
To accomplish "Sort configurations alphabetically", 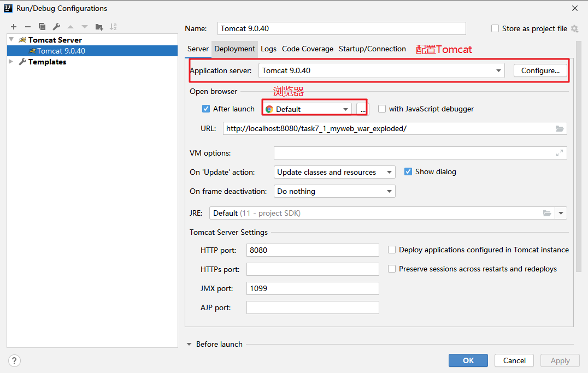I will pyautogui.click(x=113, y=27).
